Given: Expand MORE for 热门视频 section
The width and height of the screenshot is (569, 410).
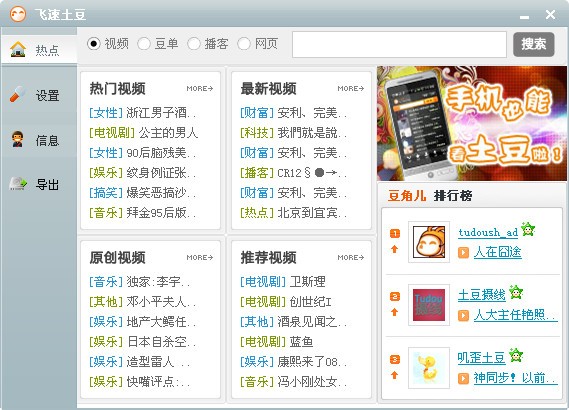Looking at the screenshot, I should pyautogui.click(x=200, y=89).
